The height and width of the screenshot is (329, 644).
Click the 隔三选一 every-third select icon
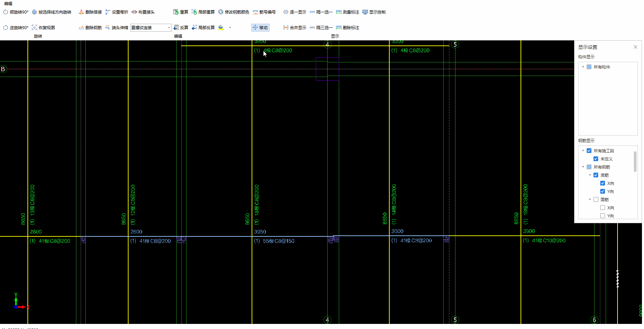tap(312, 28)
